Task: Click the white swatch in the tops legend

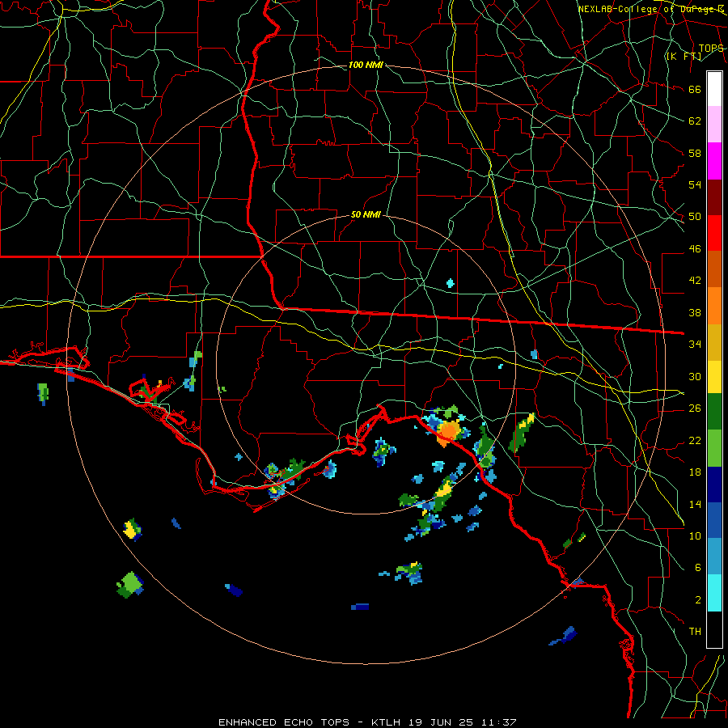Action: 714,89
